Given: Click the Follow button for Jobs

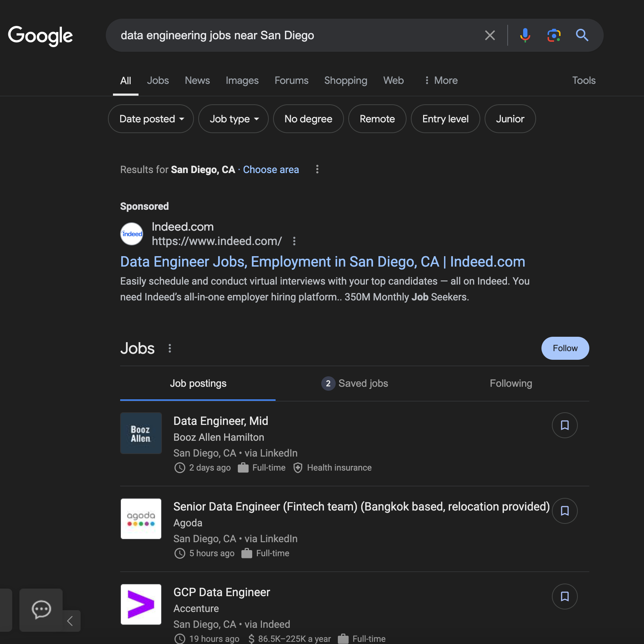Looking at the screenshot, I should click(x=565, y=348).
